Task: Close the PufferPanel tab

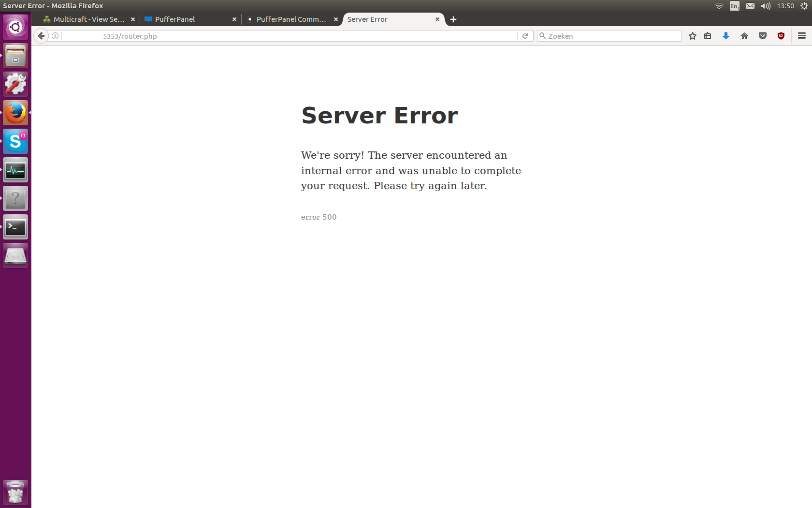Action: point(234,19)
